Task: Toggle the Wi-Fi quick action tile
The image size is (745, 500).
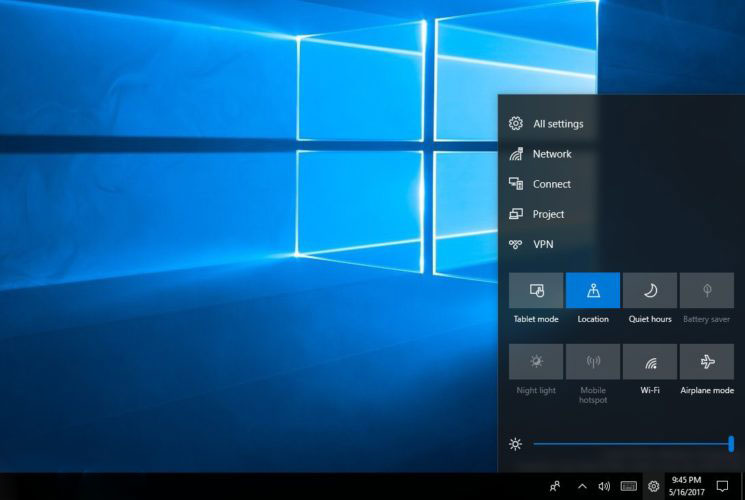Action: click(x=650, y=362)
